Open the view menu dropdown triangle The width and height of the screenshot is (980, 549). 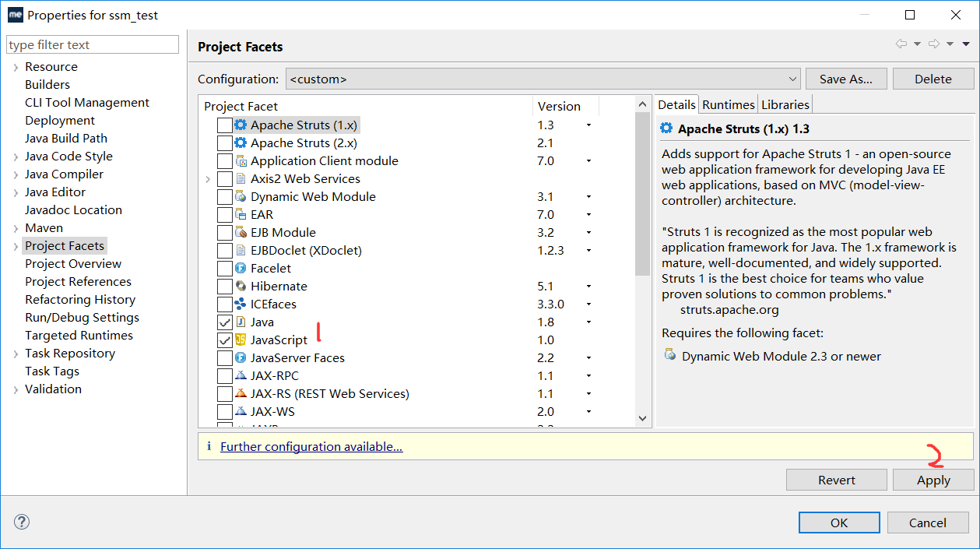point(966,44)
